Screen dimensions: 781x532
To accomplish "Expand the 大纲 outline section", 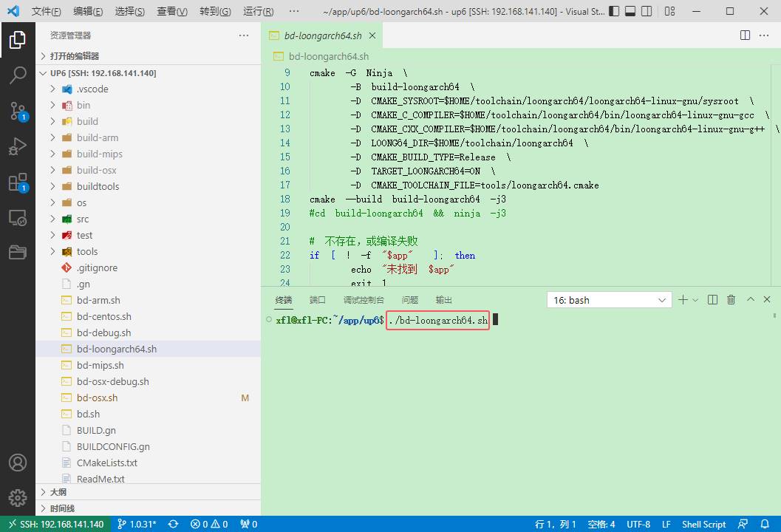I will (x=58, y=492).
